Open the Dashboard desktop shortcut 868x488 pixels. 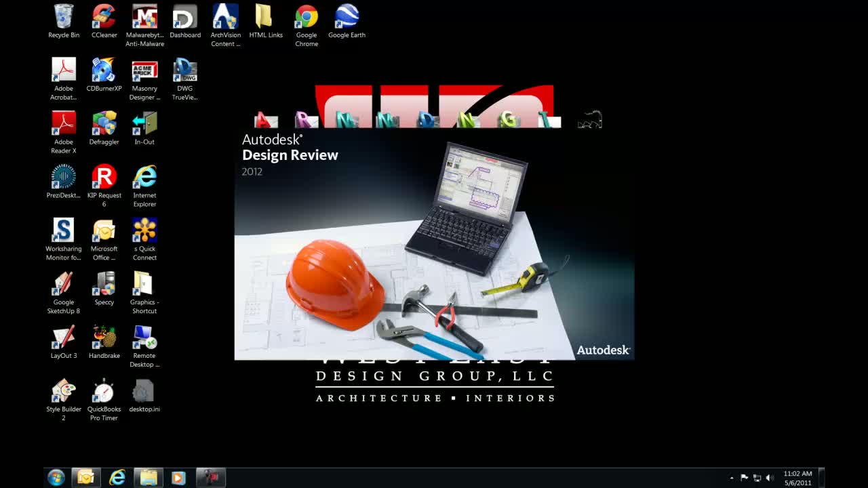(185, 22)
